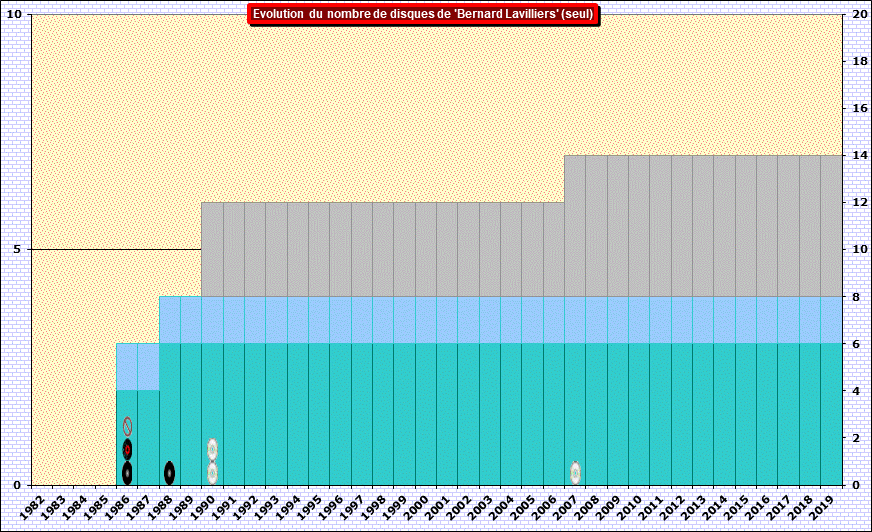This screenshot has width=872, height=532.
Task: Click the right axis label 14
Action: pos(859,155)
